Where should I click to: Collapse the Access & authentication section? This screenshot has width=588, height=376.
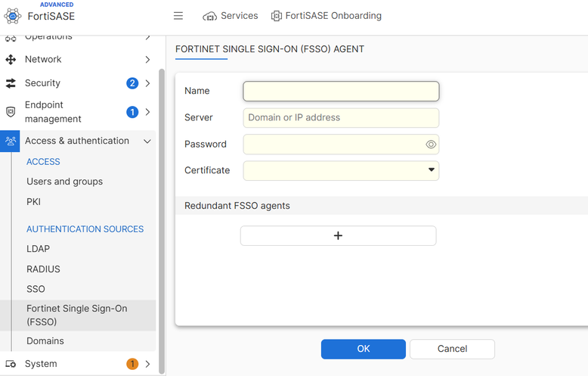(147, 141)
